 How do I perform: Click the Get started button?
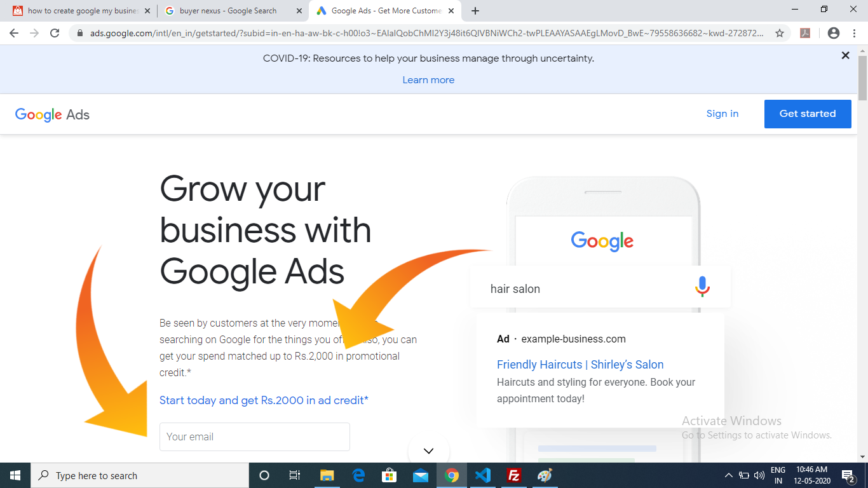click(x=808, y=114)
